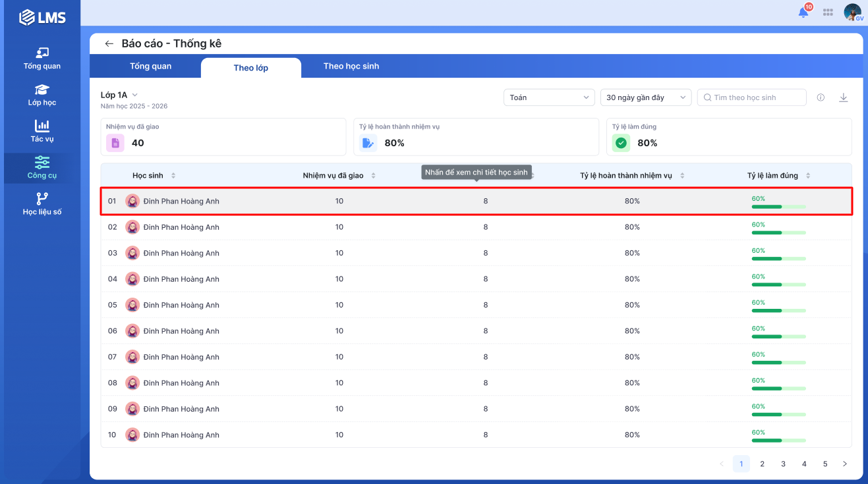Click the notification bell icon
The height and width of the screenshot is (484, 868).
click(x=803, y=12)
